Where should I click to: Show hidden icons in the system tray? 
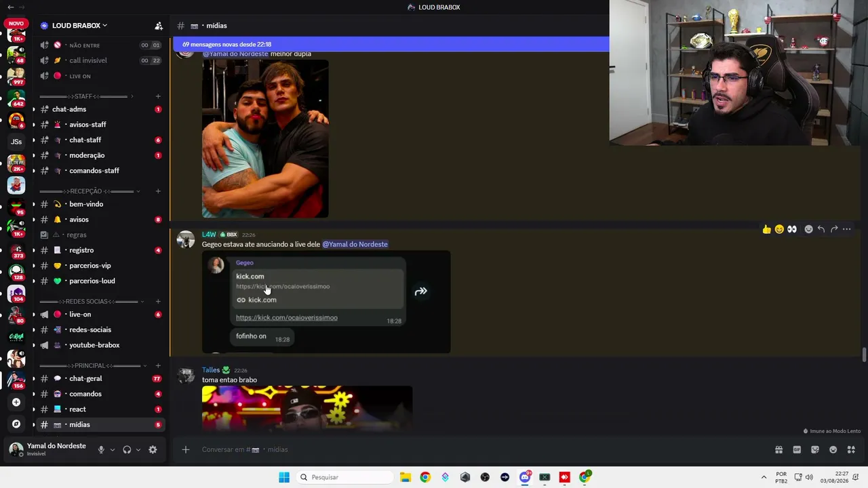point(764,477)
